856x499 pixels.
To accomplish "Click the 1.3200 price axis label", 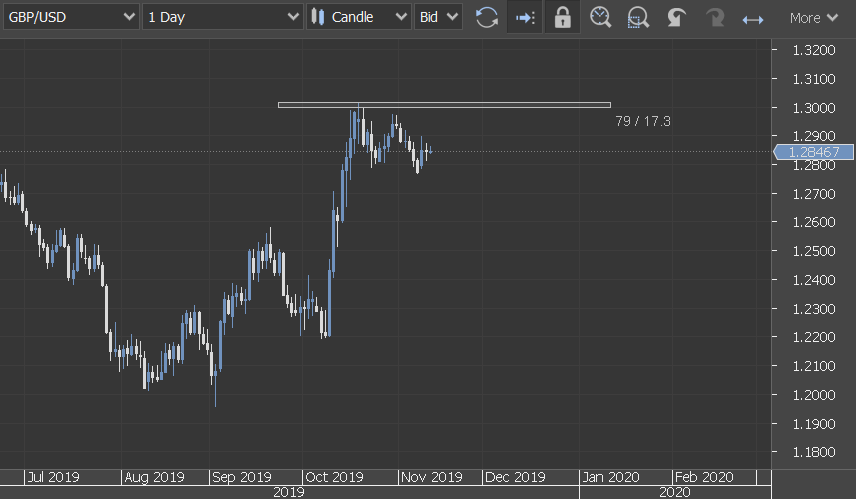I will (814, 50).
